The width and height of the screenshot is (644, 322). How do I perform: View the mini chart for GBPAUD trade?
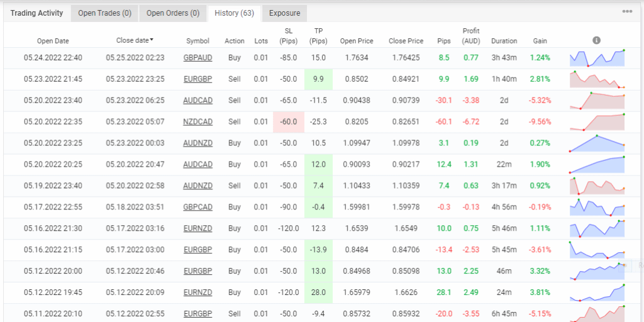pyautogui.click(x=597, y=57)
